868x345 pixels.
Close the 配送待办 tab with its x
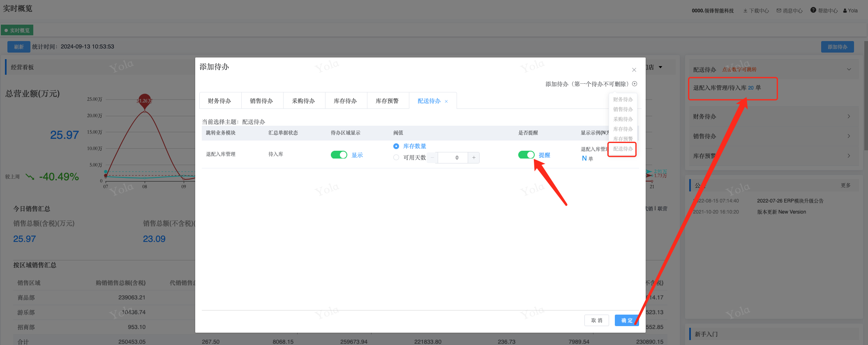tap(446, 101)
